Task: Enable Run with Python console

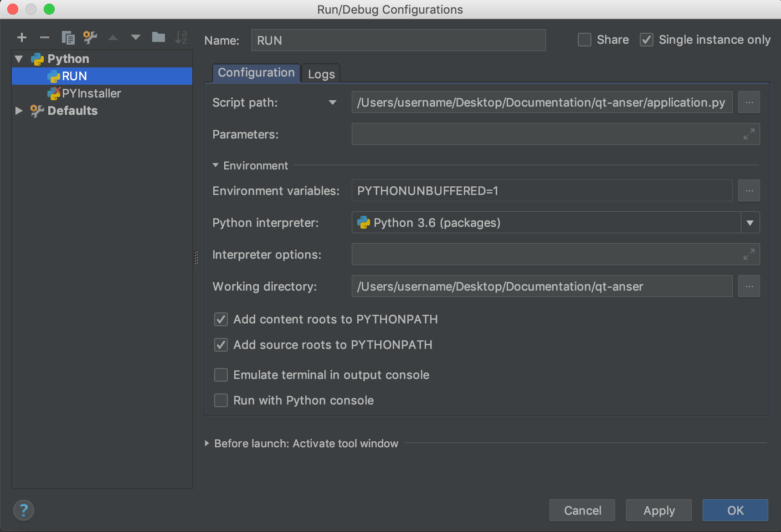Action: (x=221, y=400)
